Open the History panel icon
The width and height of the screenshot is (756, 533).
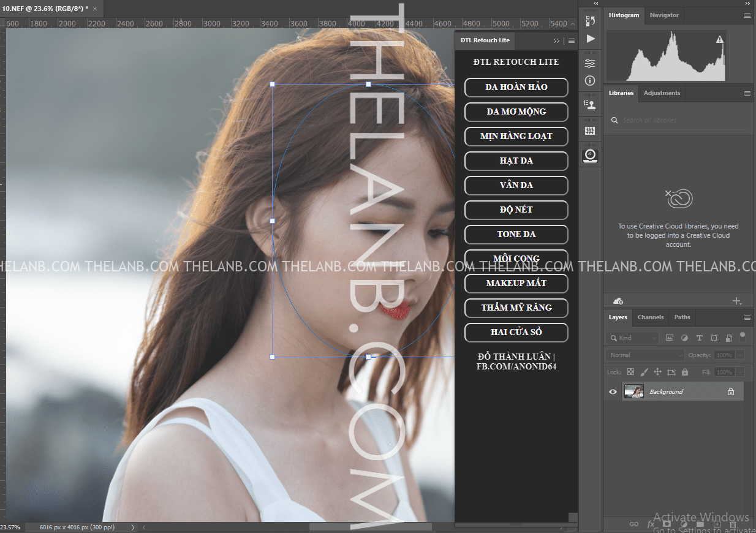(x=590, y=21)
